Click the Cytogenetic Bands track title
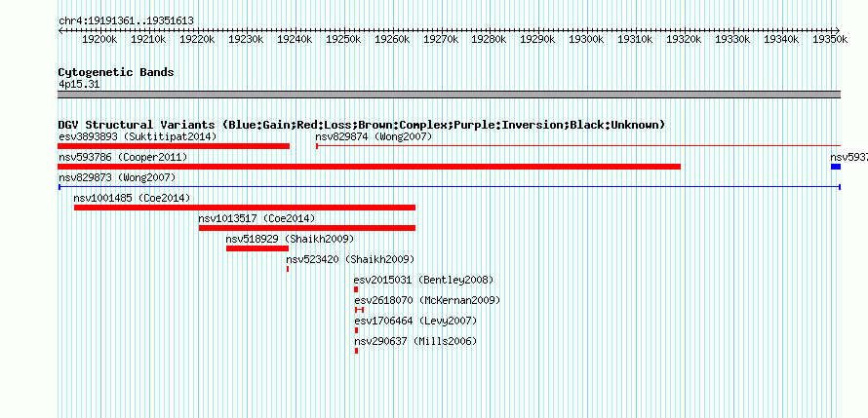This screenshot has width=868, height=418. click(x=116, y=72)
